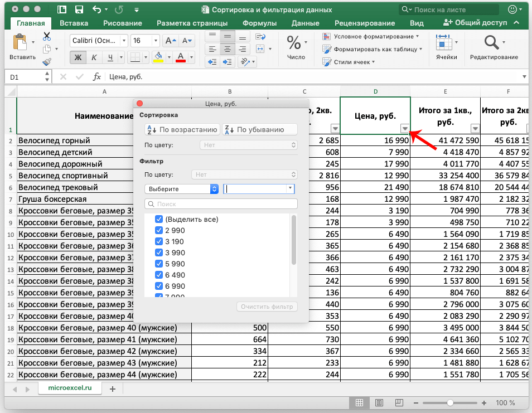Click the Top Align icon
The width and height of the screenshot is (532, 413).
pyautogui.click(x=212, y=36)
